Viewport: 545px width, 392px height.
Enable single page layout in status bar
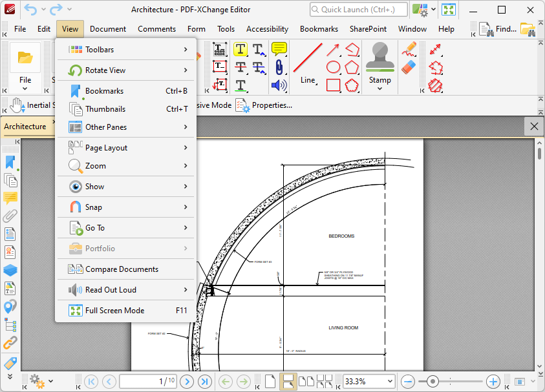click(x=270, y=382)
